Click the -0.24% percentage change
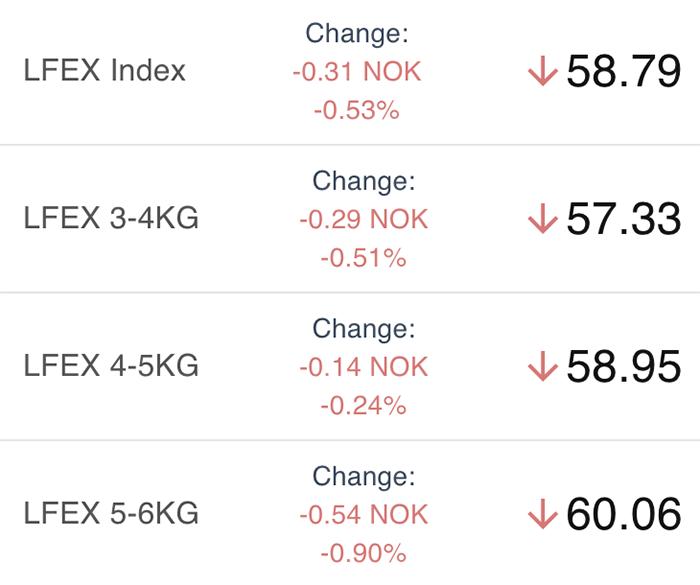The image size is (700, 585). coord(363,405)
